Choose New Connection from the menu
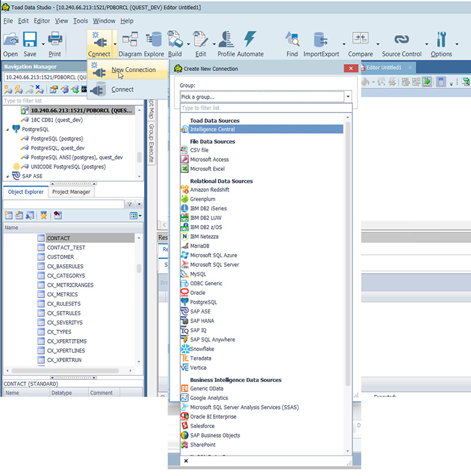Screen dimensions: 471x476 [x=133, y=70]
